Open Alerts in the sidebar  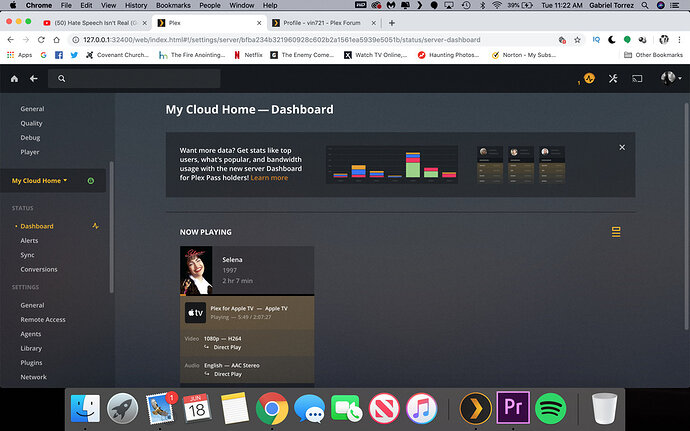point(29,241)
